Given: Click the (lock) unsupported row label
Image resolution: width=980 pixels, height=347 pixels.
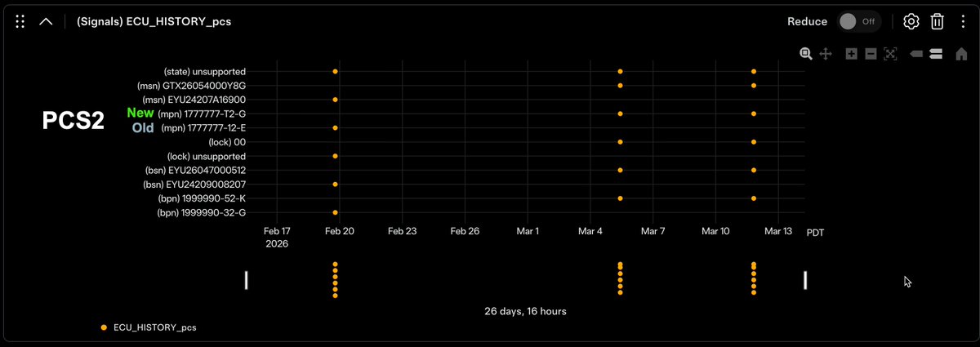Looking at the screenshot, I should pyautogui.click(x=206, y=156).
